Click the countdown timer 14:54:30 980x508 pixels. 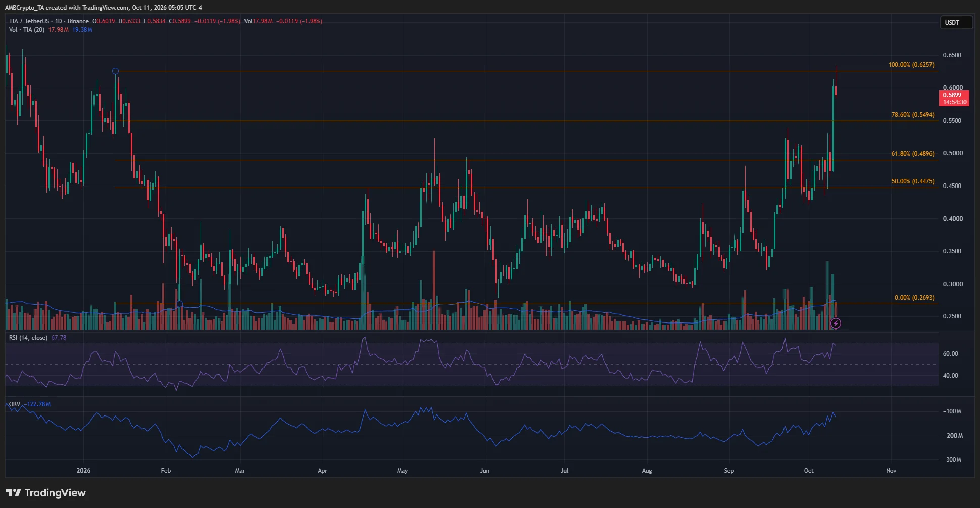point(955,102)
